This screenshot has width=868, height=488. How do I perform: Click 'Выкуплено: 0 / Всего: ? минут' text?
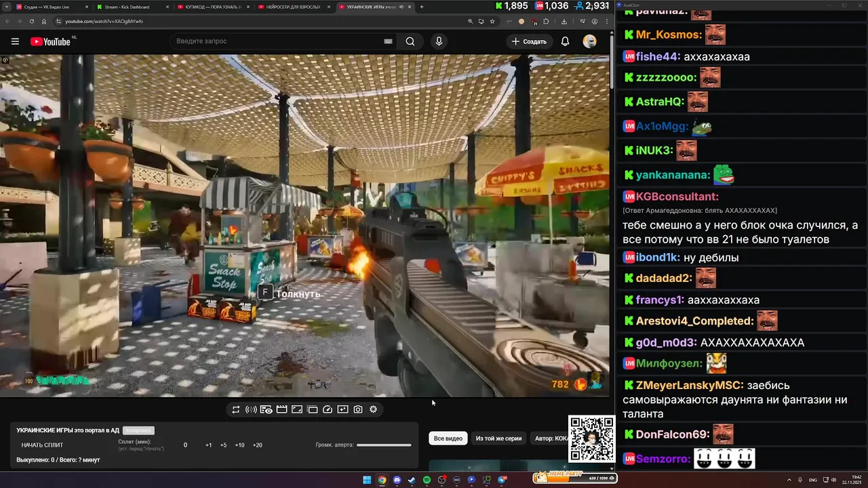(x=58, y=460)
